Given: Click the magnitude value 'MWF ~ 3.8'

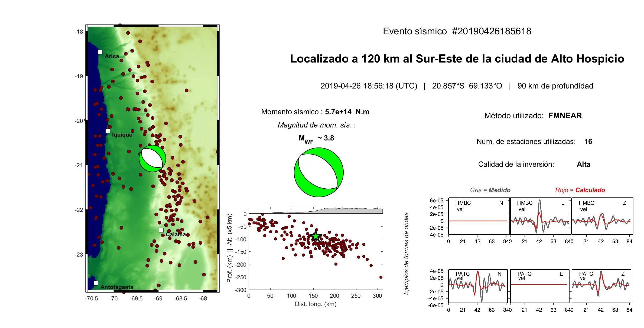Looking at the screenshot, I should pos(316,139).
